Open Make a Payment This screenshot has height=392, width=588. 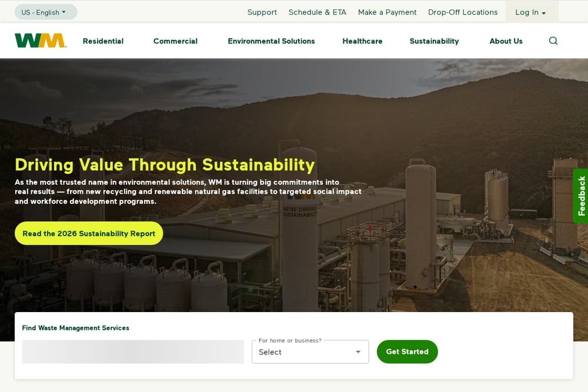coord(387,12)
